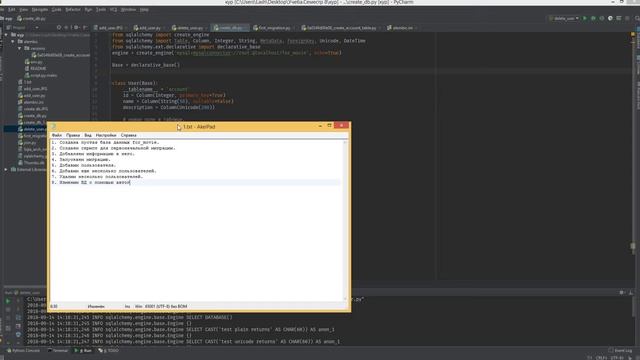
Task: Open AkelPad Вид menu
Action: (88, 135)
